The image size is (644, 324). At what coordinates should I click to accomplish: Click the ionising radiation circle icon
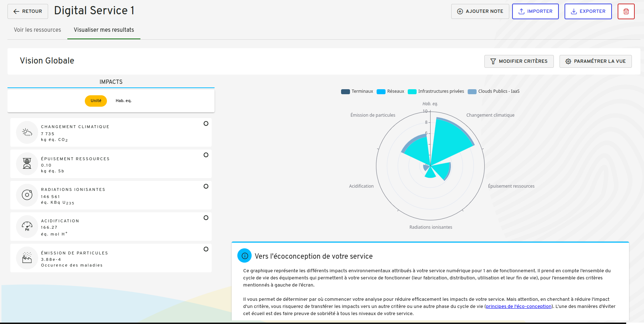click(27, 195)
